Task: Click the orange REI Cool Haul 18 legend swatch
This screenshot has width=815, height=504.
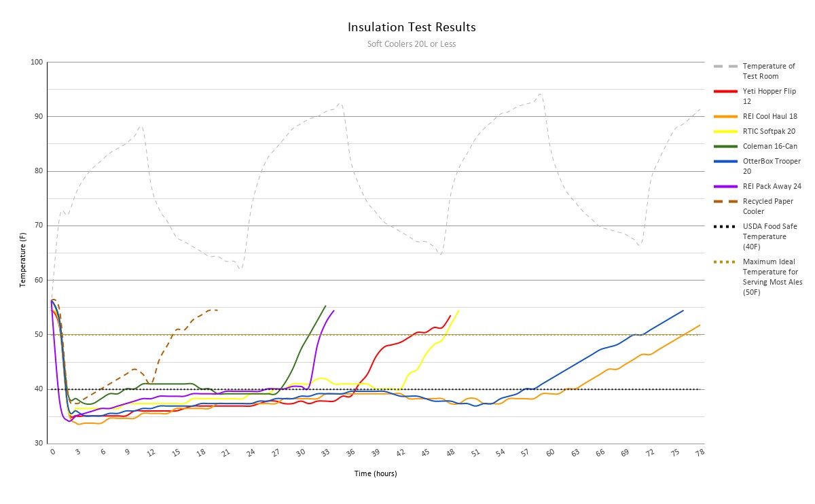Action: 725,115
